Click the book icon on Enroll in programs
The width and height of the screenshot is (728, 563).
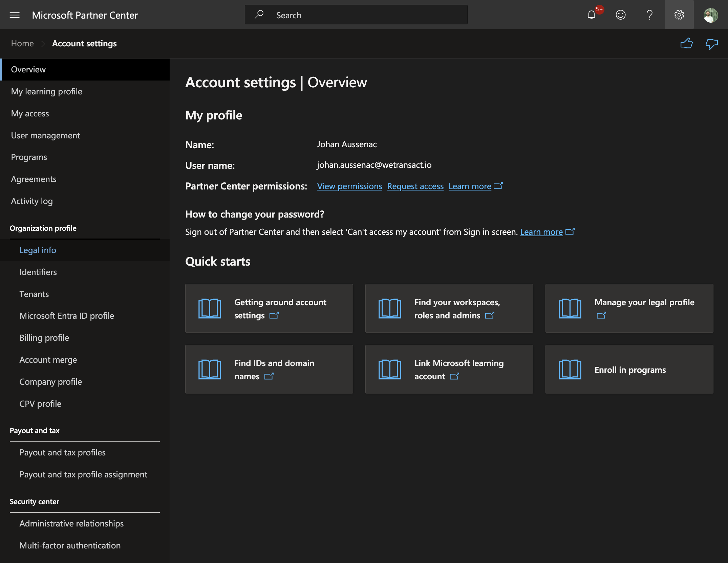pos(570,369)
